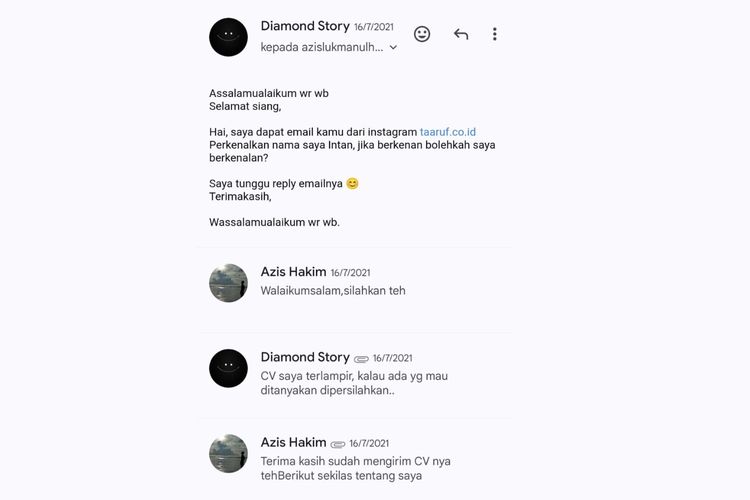Tap the 16/7/2021 date on the first email
750x500 pixels.
[x=374, y=26]
